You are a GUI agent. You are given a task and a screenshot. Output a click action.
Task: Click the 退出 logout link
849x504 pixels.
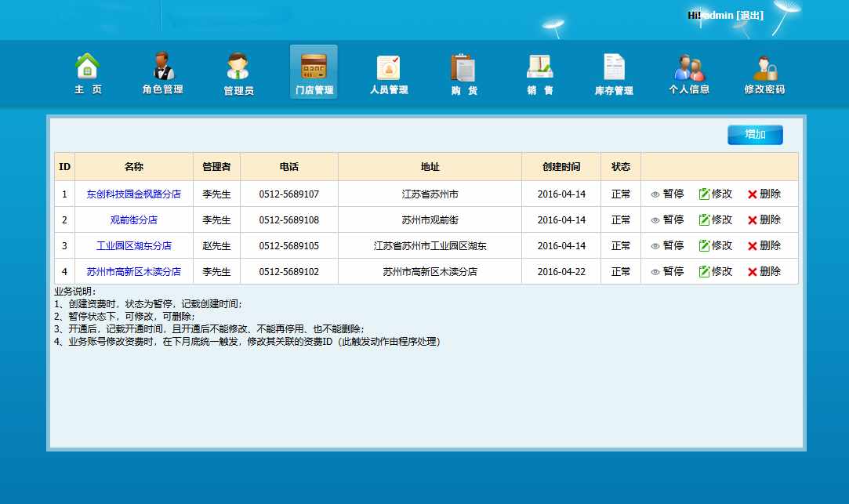point(750,15)
